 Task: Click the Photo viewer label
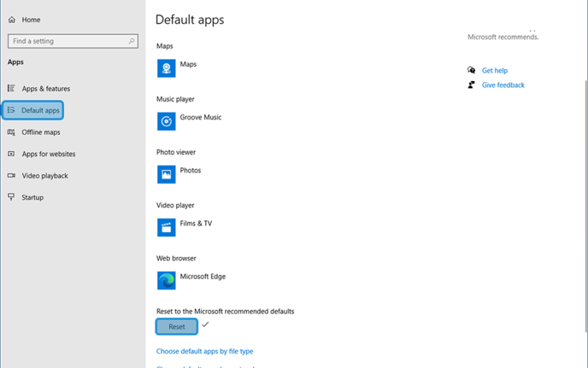(176, 152)
